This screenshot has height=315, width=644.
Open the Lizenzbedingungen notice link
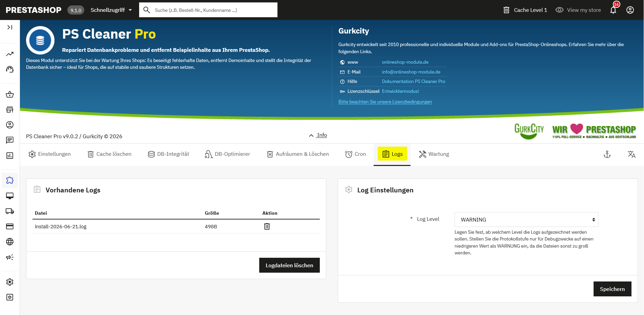point(385,102)
